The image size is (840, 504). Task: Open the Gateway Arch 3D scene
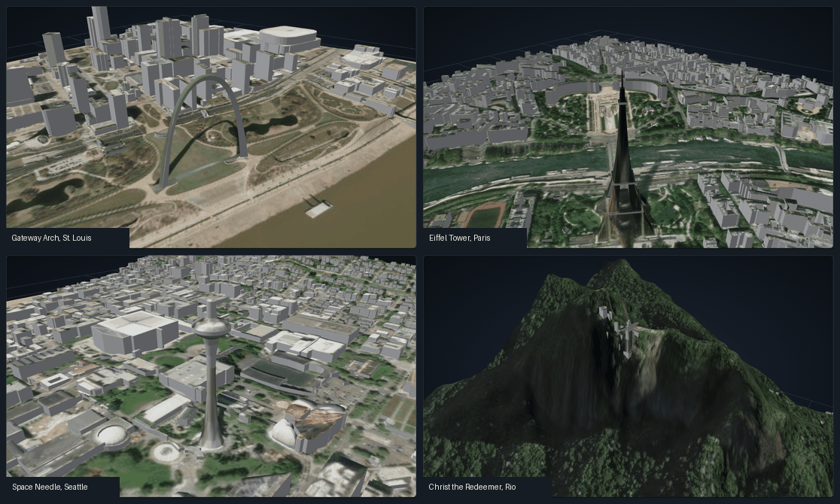(211, 127)
